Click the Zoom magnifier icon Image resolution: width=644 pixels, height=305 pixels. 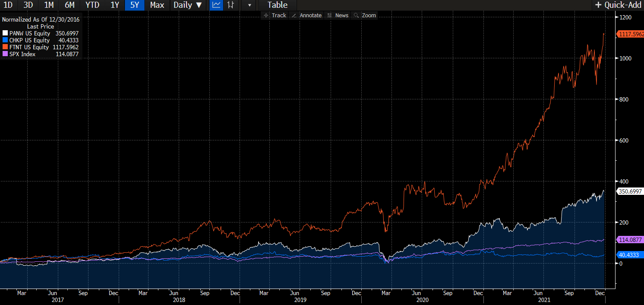click(x=356, y=15)
